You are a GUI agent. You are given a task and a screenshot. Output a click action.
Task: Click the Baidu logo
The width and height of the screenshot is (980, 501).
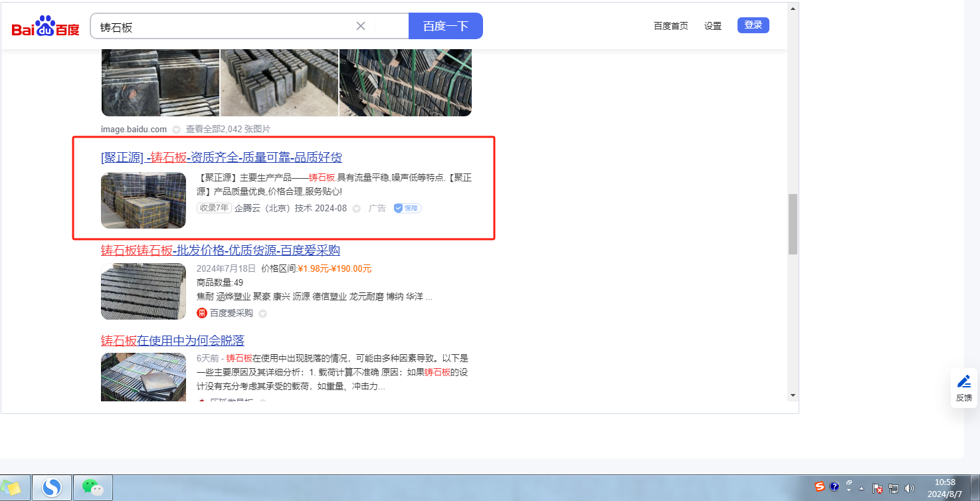pyautogui.click(x=45, y=27)
